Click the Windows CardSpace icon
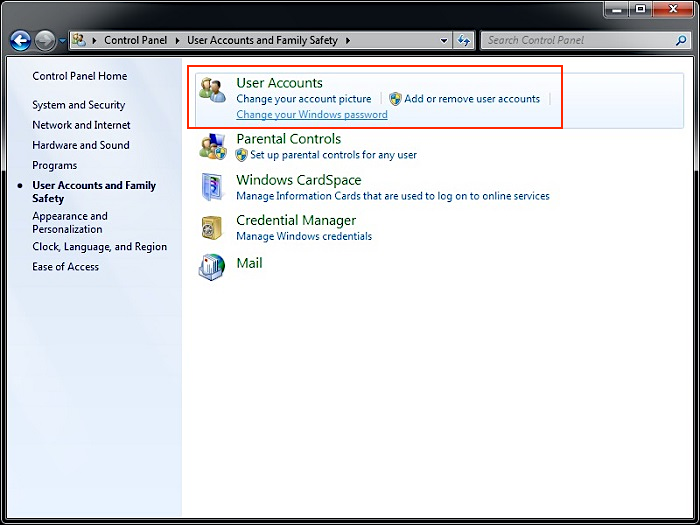700x525 pixels. [x=212, y=187]
